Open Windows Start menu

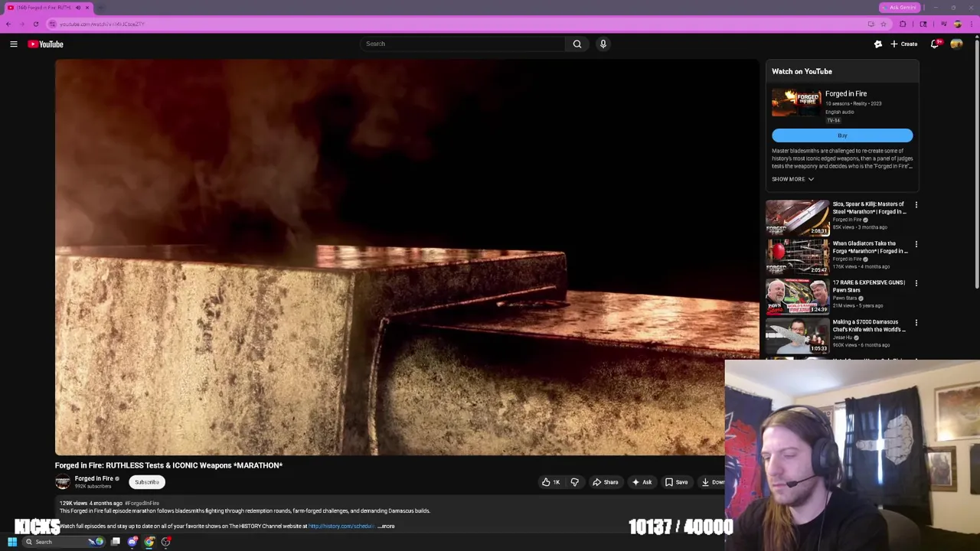click(x=11, y=542)
